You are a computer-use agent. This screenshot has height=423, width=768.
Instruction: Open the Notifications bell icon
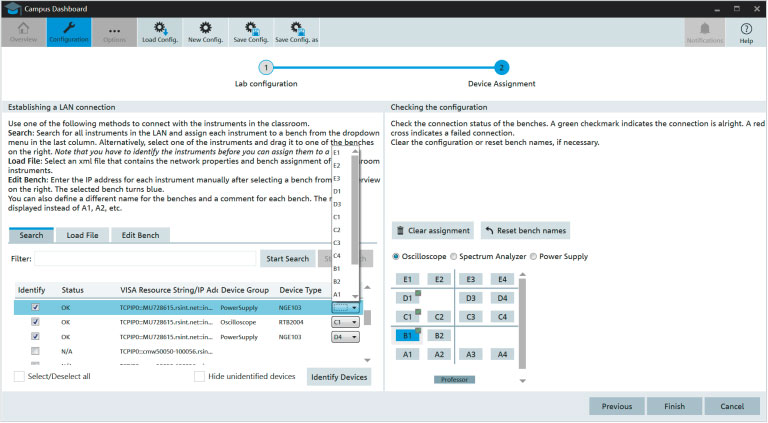click(x=705, y=32)
